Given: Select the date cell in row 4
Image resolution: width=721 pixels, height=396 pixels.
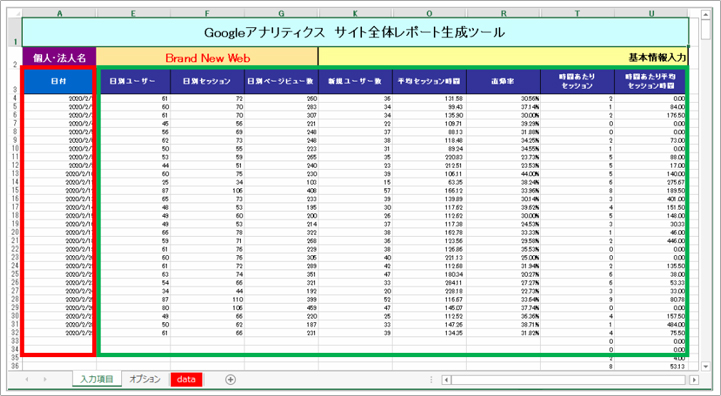Looking at the screenshot, I should click(58, 98).
